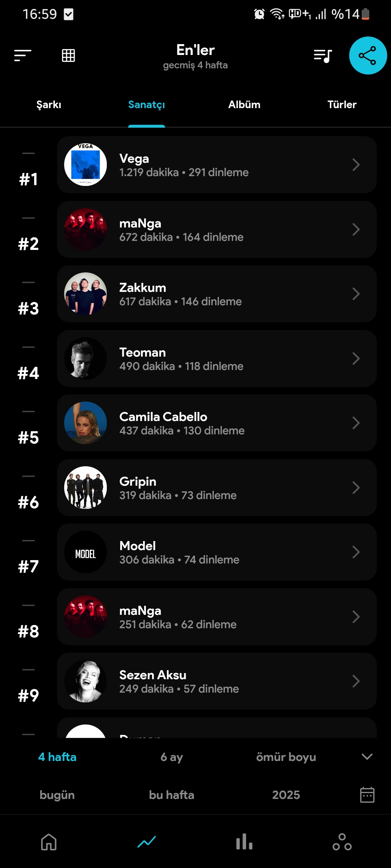This screenshot has height=868, width=391.
Task: Go to the home tab icon
Action: 49,842
